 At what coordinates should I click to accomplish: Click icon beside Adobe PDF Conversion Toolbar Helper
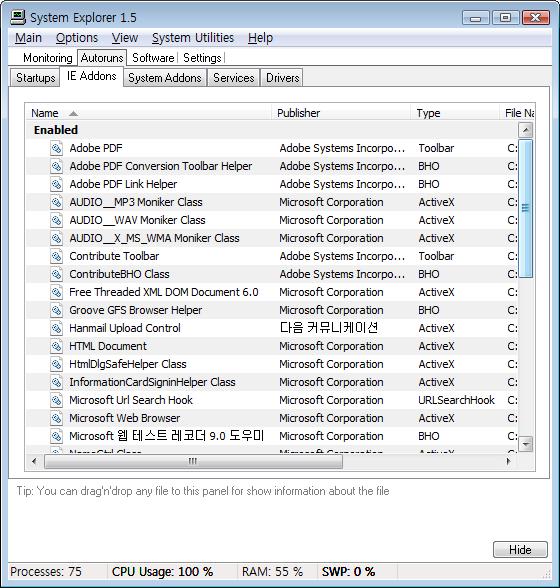(x=56, y=166)
